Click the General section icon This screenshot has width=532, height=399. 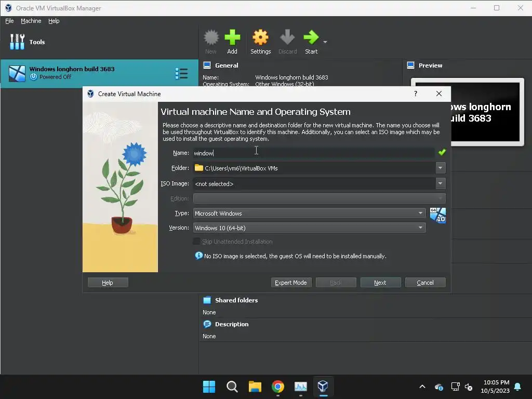(x=207, y=65)
